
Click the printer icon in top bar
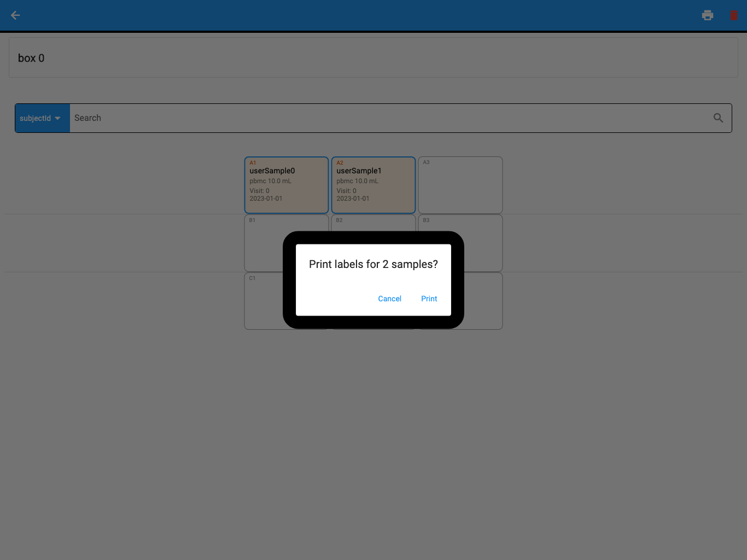pyautogui.click(x=708, y=15)
